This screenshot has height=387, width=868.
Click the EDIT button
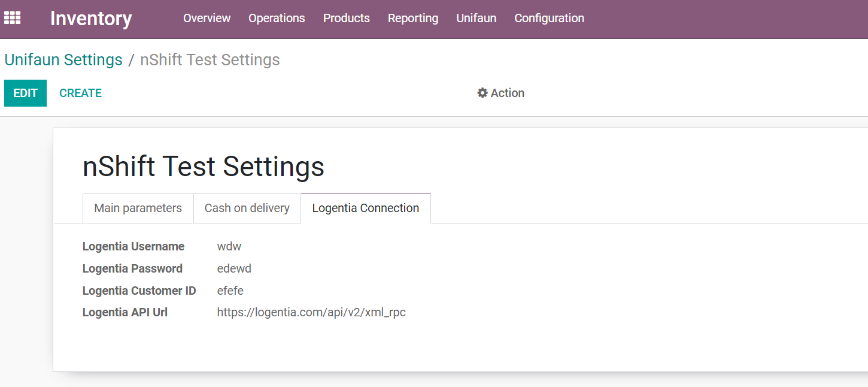25,93
